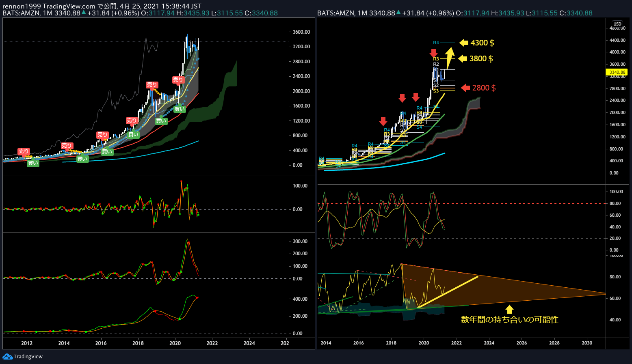Click the S3 pivot label near 2800 $
This screenshot has width=632, height=364.
(436, 91)
